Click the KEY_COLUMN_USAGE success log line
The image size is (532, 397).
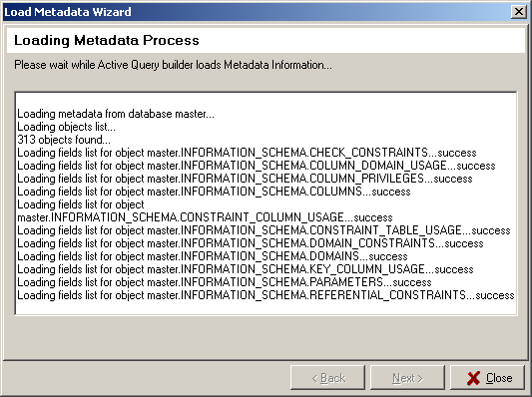[x=246, y=269]
